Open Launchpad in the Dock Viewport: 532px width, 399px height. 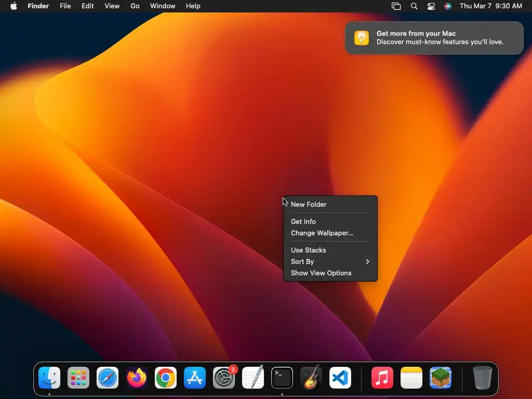[x=78, y=377]
